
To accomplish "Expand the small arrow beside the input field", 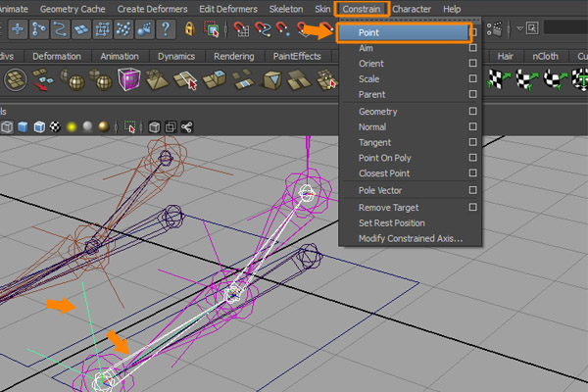I will [x=518, y=28].
